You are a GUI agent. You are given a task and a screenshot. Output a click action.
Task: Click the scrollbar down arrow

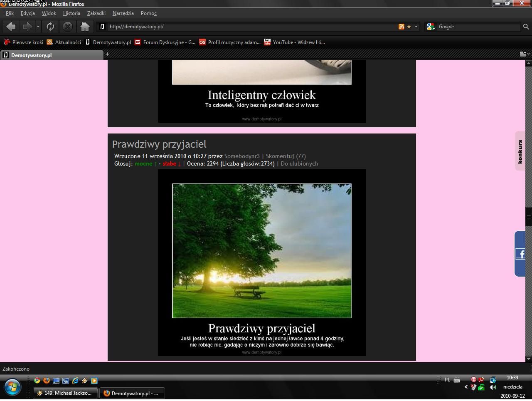pos(529,359)
